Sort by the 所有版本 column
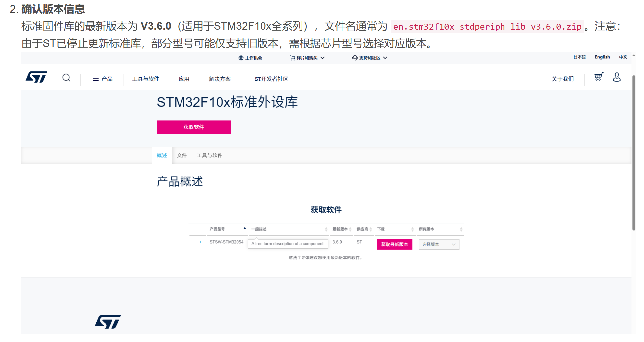This screenshot has height=342, width=644. click(440, 229)
